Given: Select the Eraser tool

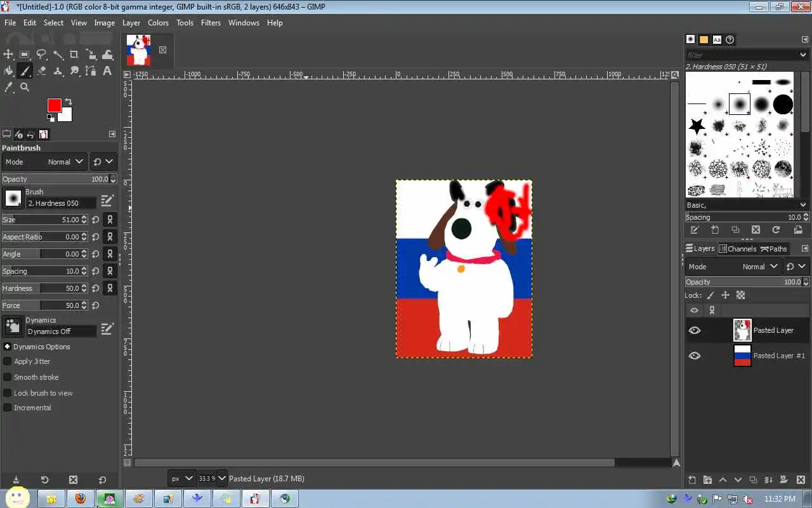Looking at the screenshot, I should 41,71.
